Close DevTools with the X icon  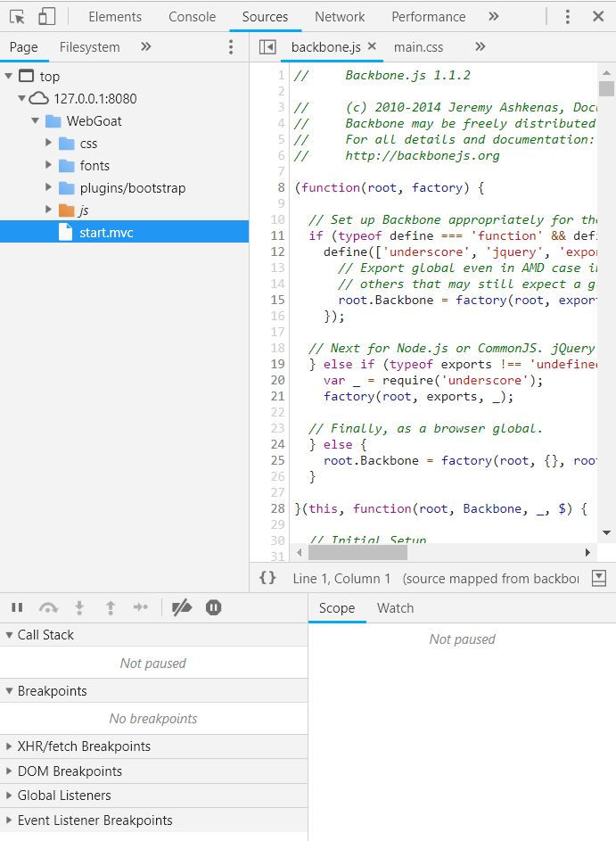pyautogui.click(x=598, y=17)
